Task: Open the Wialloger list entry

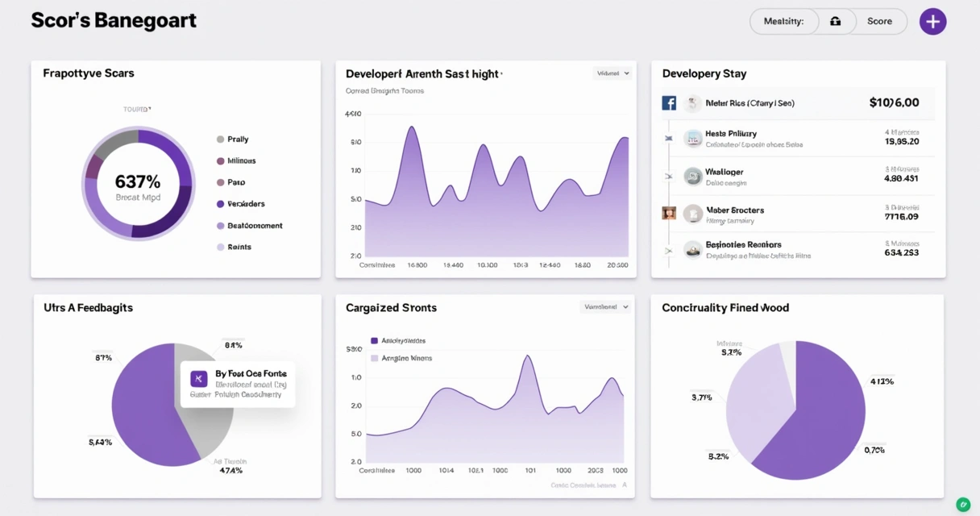Action: point(799,176)
